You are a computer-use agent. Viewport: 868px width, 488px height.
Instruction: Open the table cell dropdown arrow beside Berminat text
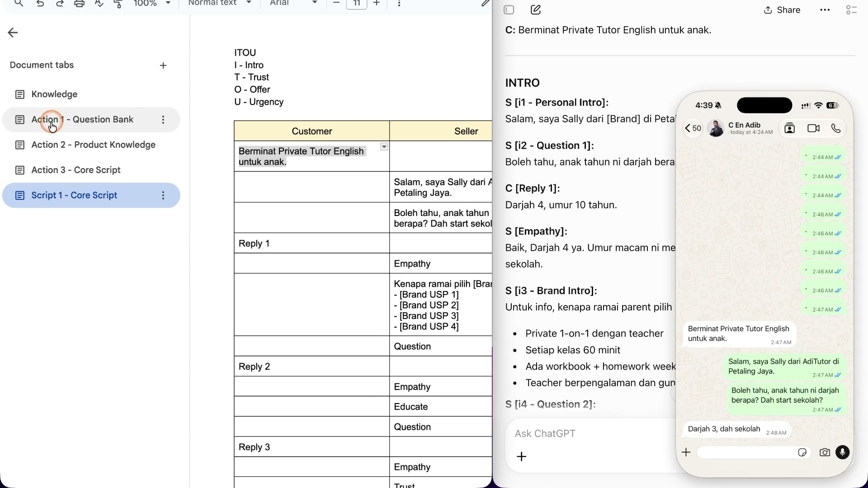(384, 147)
